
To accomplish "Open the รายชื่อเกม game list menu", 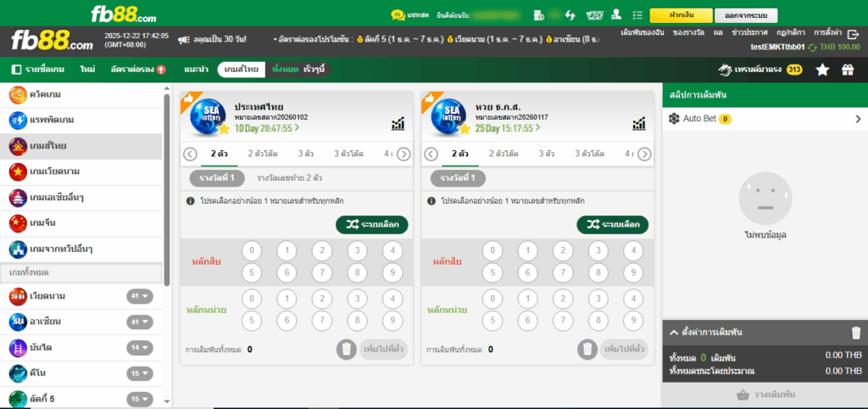I will point(38,70).
